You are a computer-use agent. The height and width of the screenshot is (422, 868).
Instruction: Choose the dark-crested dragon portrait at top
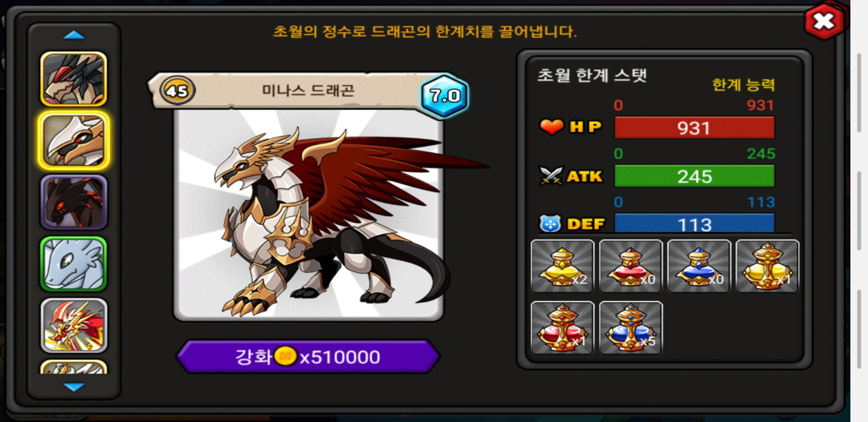pyautogui.click(x=74, y=79)
